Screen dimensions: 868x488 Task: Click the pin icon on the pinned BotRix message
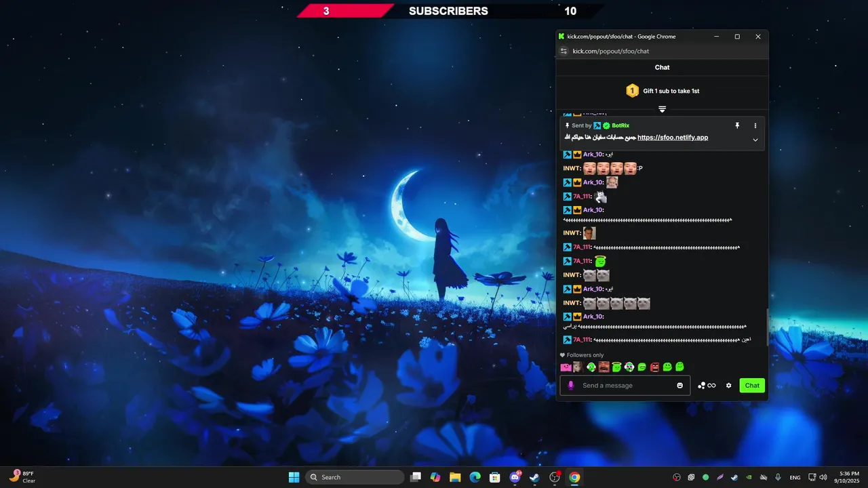(x=737, y=125)
